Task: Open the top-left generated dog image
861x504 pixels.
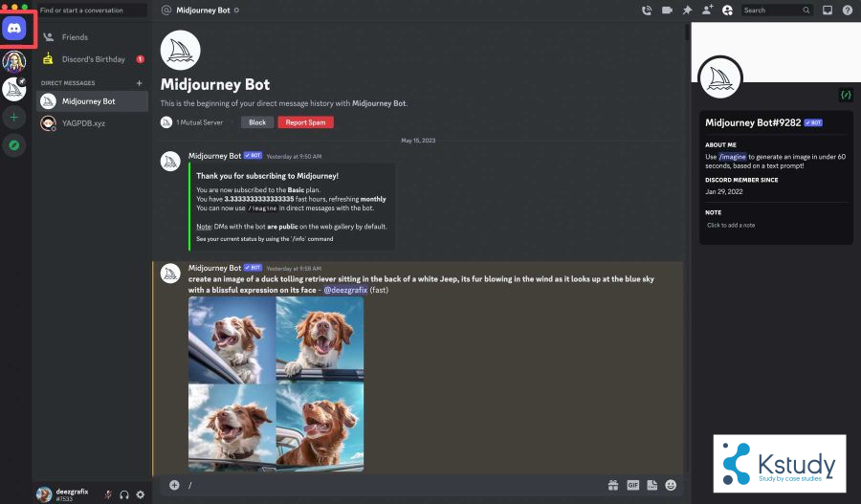Action: [232, 340]
